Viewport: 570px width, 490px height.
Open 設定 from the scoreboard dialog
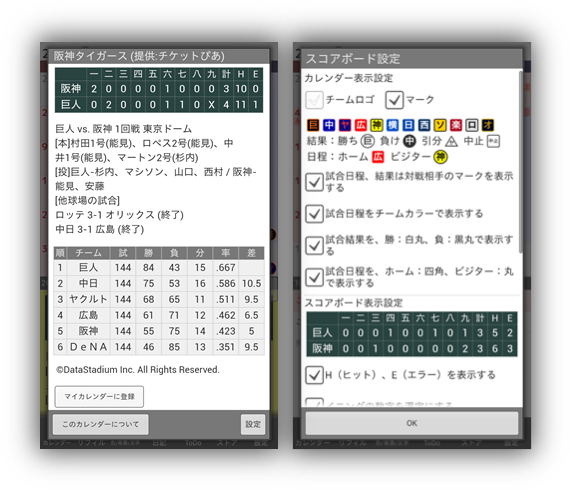[x=253, y=424]
